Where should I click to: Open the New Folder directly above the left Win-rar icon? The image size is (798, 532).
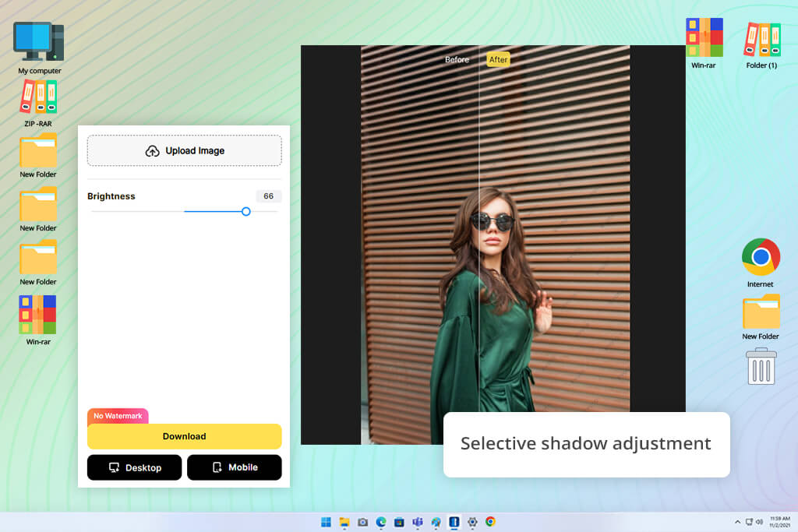(x=38, y=263)
